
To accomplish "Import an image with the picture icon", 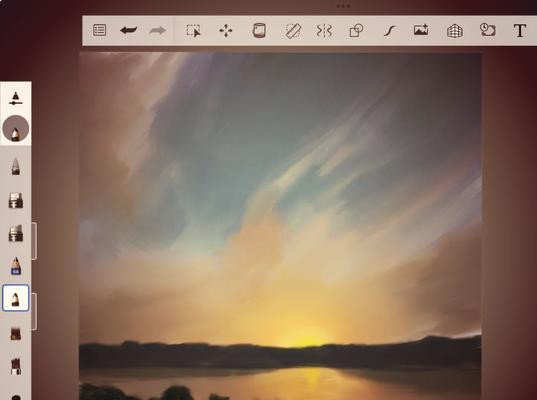I will coord(421,30).
